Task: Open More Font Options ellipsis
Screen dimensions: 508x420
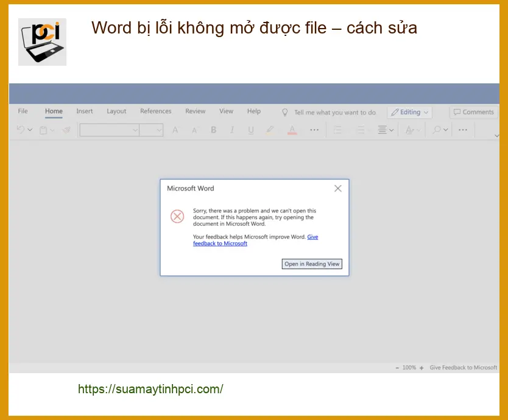Action: [314, 130]
